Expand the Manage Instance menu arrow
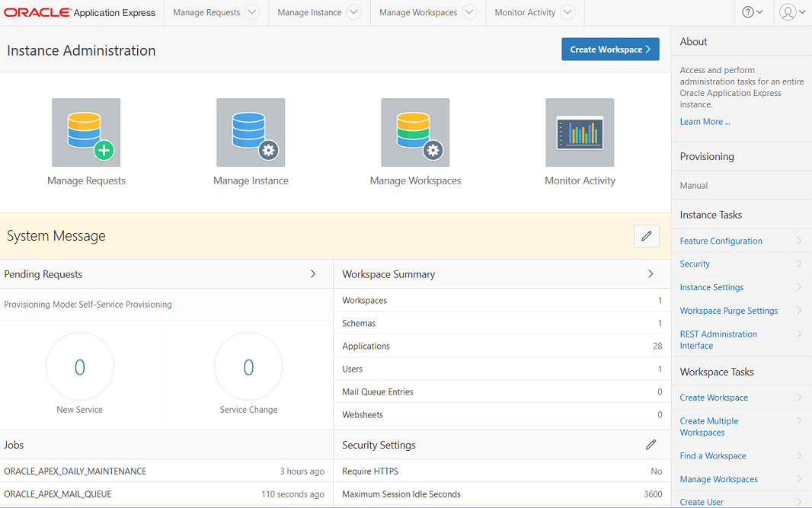 coord(353,12)
